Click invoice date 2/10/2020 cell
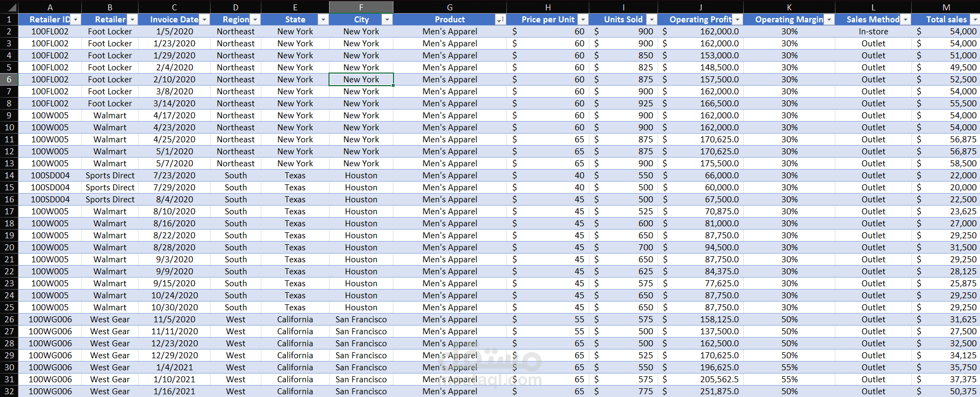This screenshot has width=980, height=397. 175,79
